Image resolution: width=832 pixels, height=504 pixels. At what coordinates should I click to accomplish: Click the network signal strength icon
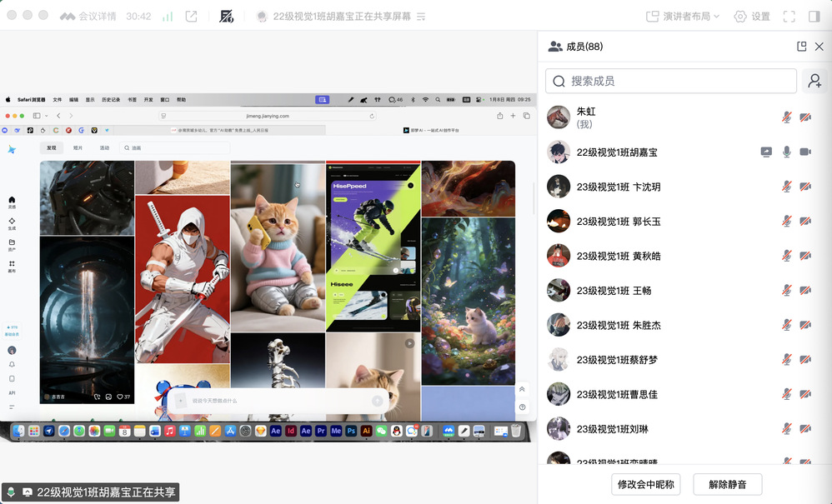[168, 17]
